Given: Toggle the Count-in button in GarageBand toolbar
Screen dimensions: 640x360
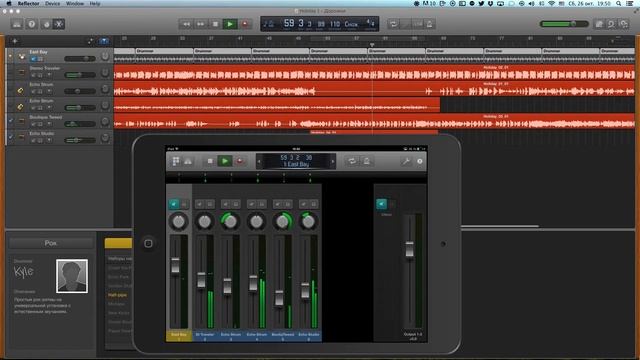Looking at the screenshot, I should [x=418, y=24].
